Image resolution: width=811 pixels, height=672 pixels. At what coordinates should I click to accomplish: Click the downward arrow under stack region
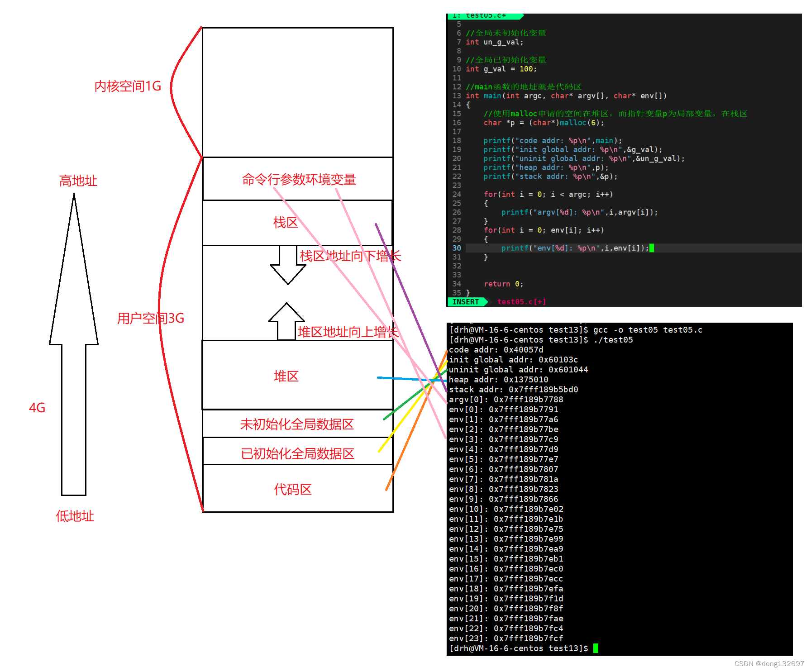pyautogui.click(x=288, y=265)
